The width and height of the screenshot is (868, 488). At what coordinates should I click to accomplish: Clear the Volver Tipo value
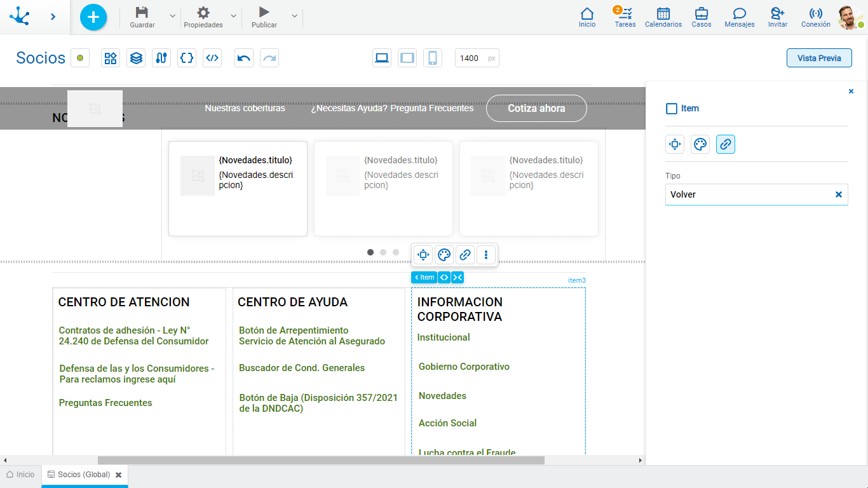(839, 194)
